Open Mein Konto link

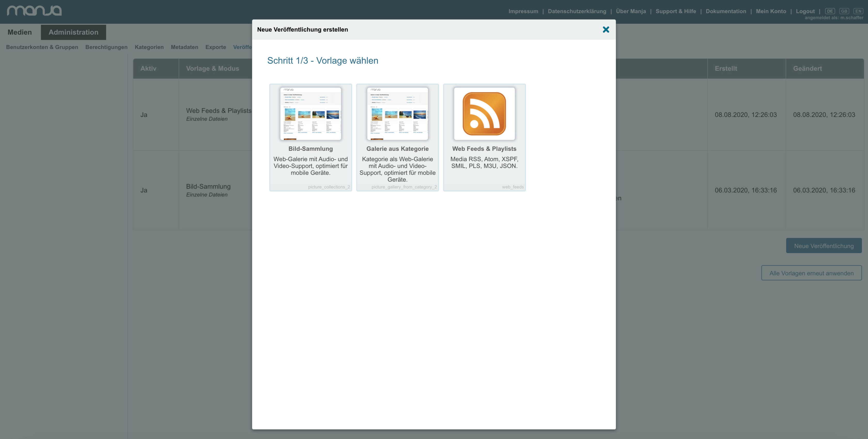click(x=771, y=11)
